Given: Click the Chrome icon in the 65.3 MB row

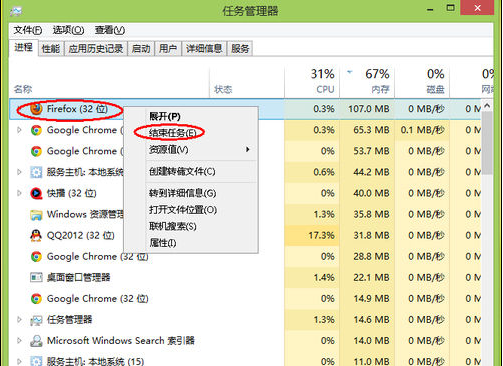Looking at the screenshot, I should [x=36, y=130].
